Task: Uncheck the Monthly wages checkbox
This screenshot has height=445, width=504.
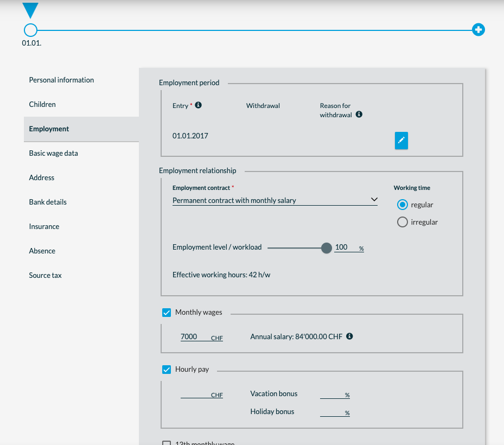Action: 167,313
